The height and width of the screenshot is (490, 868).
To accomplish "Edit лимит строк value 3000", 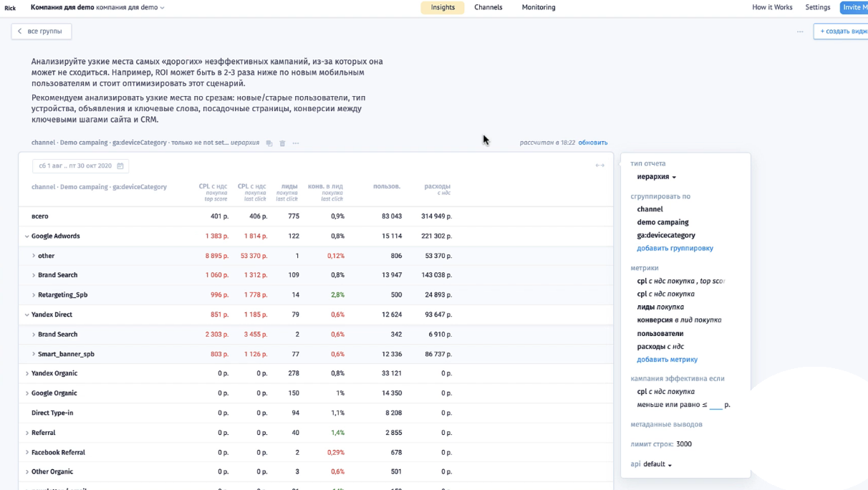I will click(684, 444).
